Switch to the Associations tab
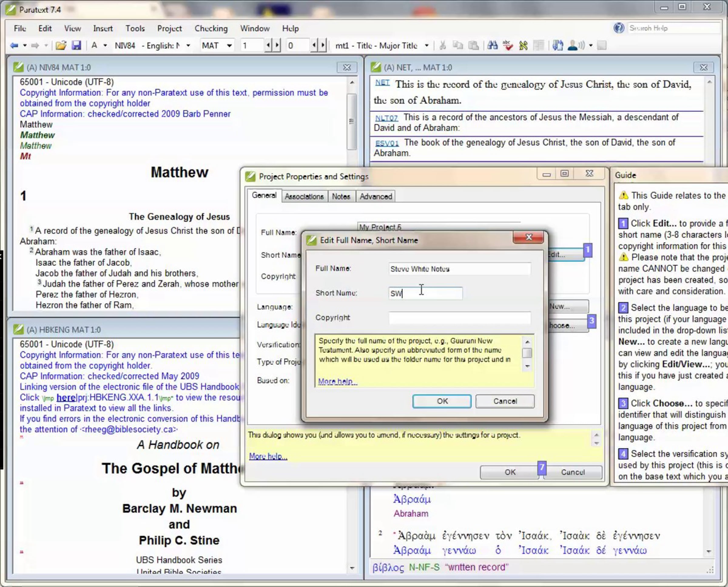 pyautogui.click(x=304, y=197)
